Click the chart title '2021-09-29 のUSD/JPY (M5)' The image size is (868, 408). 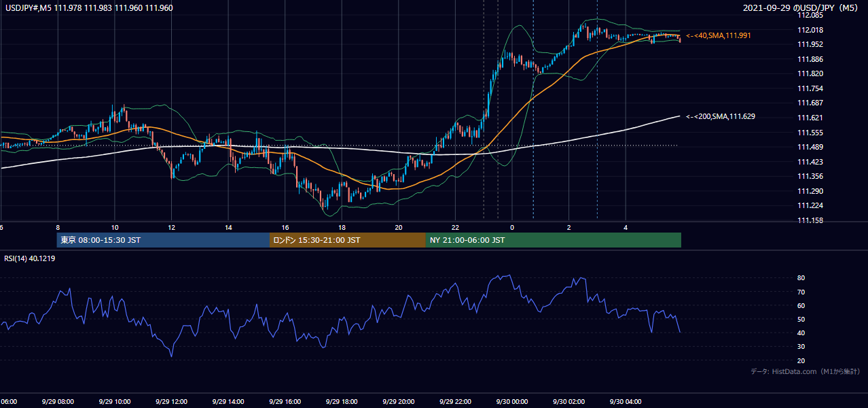pyautogui.click(x=801, y=8)
